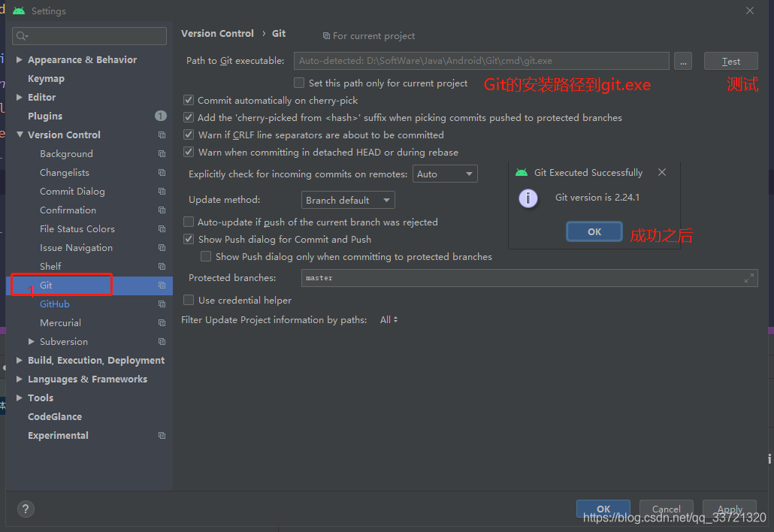774x532 pixels.
Task: Click the Protected branches 'master' field
Action: [x=529, y=278]
